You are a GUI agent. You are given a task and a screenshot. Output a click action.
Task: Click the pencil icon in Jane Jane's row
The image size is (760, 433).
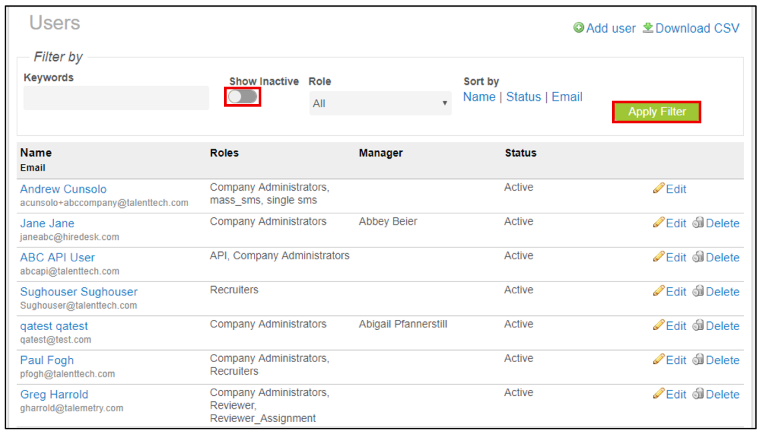click(658, 223)
